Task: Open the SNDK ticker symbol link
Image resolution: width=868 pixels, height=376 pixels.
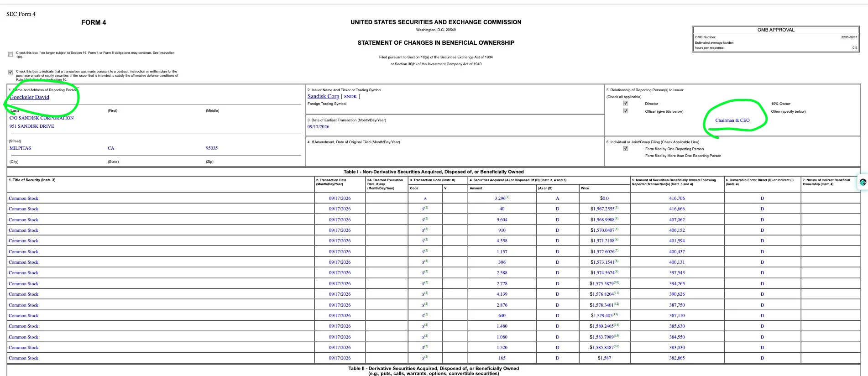Action: tap(350, 96)
